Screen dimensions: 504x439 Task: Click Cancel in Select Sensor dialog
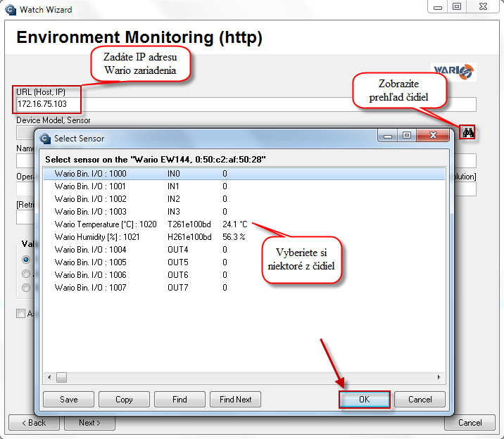[x=420, y=400]
